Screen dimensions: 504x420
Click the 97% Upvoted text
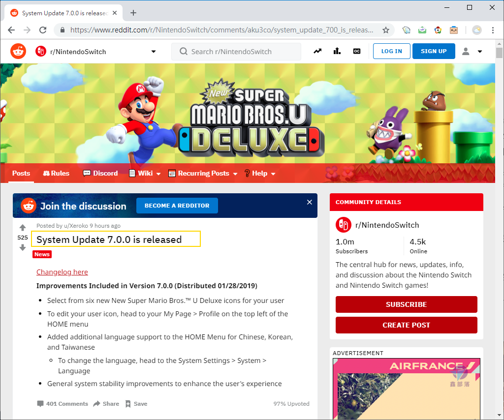[291, 404]
